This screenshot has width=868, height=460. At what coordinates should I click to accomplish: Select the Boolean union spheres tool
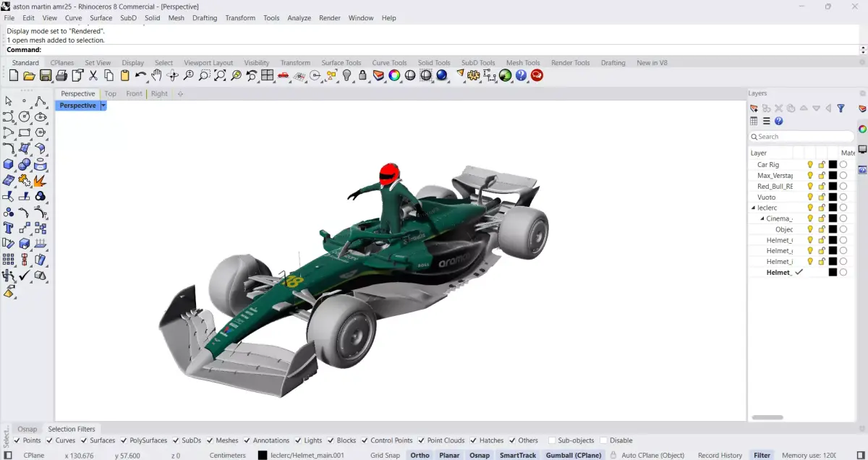click(25, 165)
